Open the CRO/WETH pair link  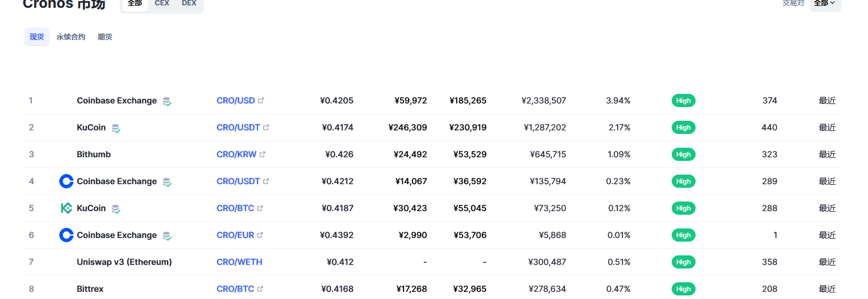pos(239,262)
